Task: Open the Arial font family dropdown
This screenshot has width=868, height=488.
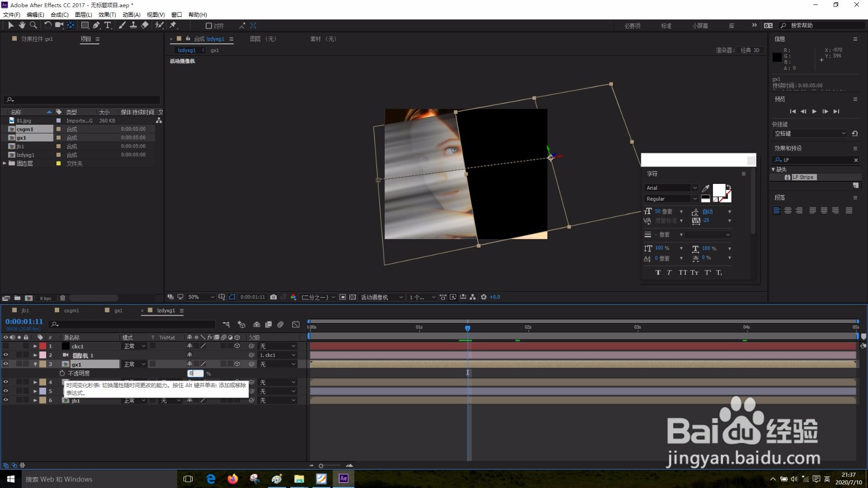Action: (x=694, y=188)
